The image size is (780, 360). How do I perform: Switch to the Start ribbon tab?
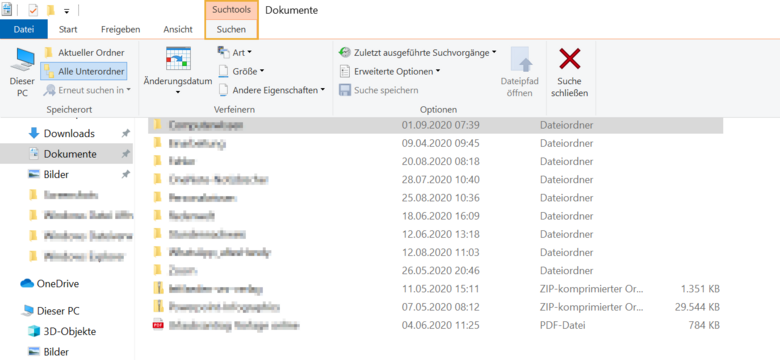(68, 29)
